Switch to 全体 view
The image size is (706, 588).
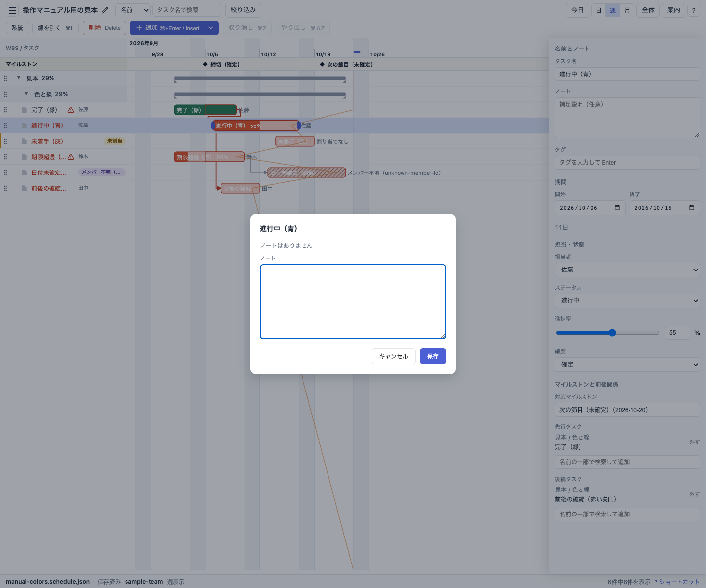(x=648, y=10)
